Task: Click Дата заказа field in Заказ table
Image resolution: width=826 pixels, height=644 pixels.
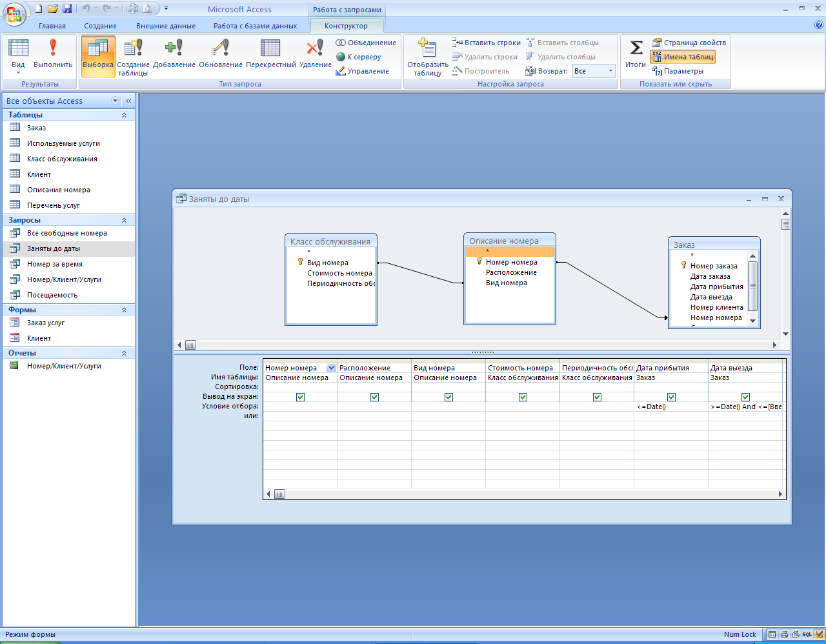Action: tap(710, 276)
